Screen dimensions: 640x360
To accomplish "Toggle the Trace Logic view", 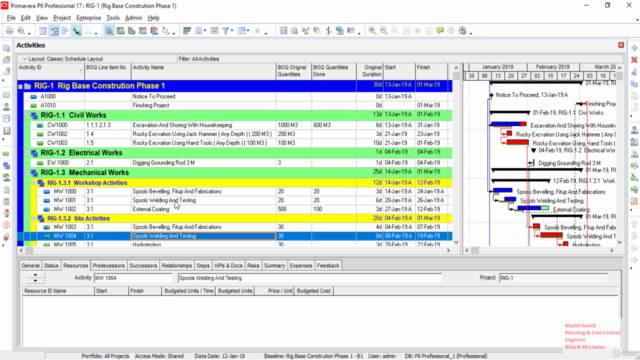I will tap(76, 31).
